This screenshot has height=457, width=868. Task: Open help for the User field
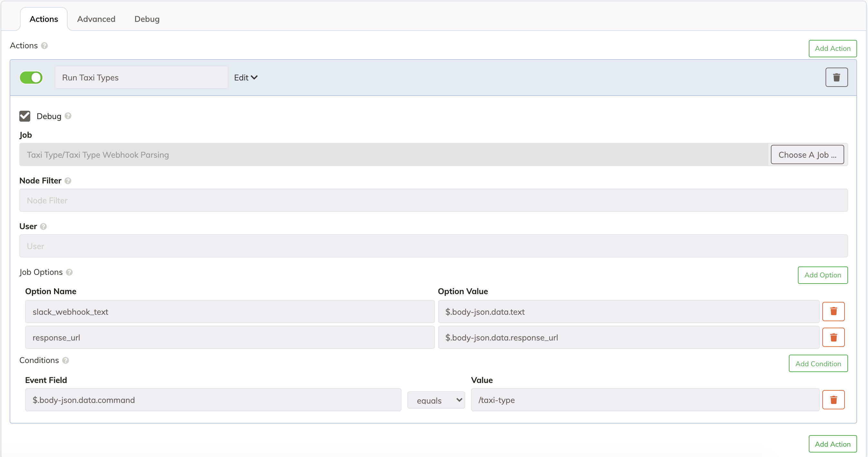click(x=43, y=227)
